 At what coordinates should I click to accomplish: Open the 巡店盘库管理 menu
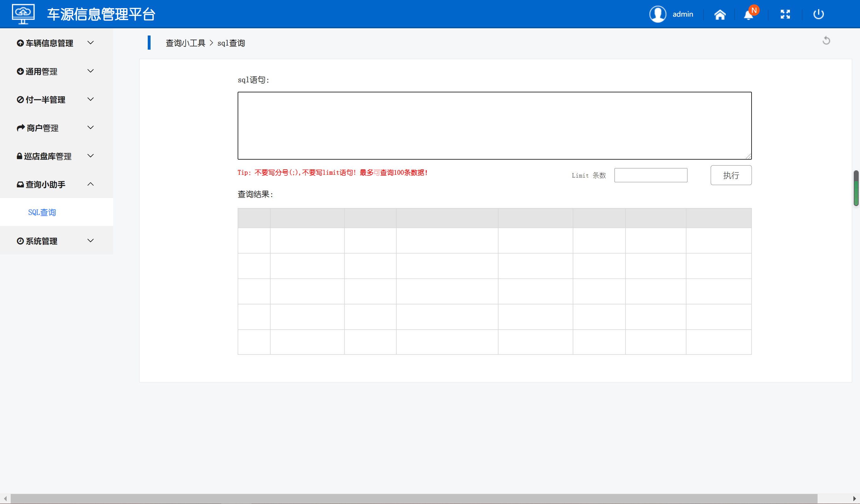[x=56, y=156]
